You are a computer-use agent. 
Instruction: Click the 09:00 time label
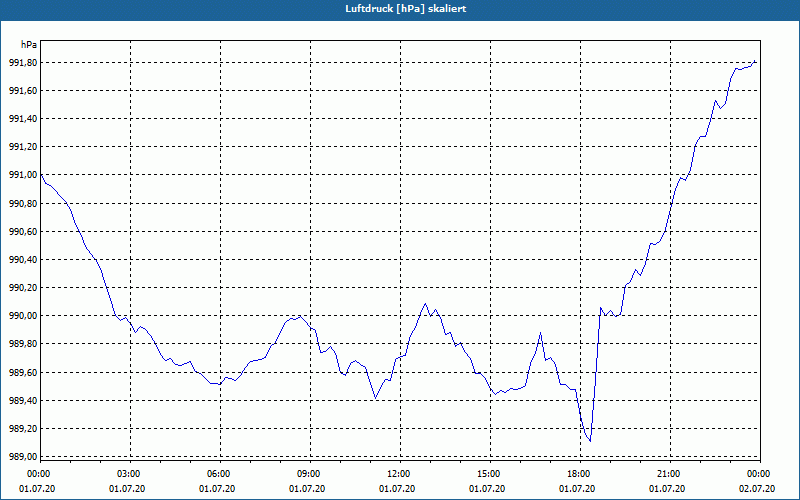pos(310,474)
